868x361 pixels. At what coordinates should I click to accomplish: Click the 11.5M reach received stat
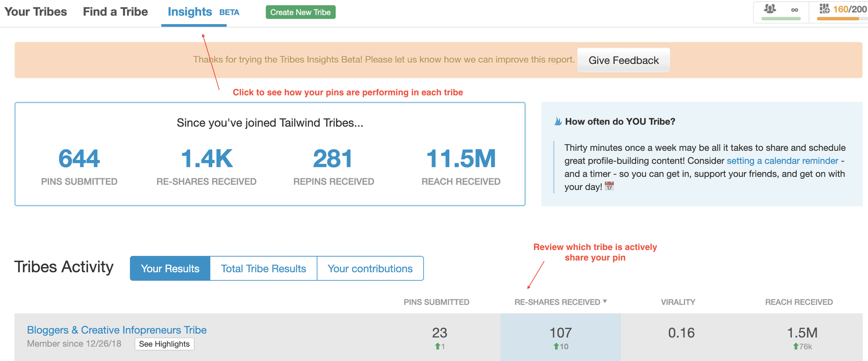pos(461,158)
